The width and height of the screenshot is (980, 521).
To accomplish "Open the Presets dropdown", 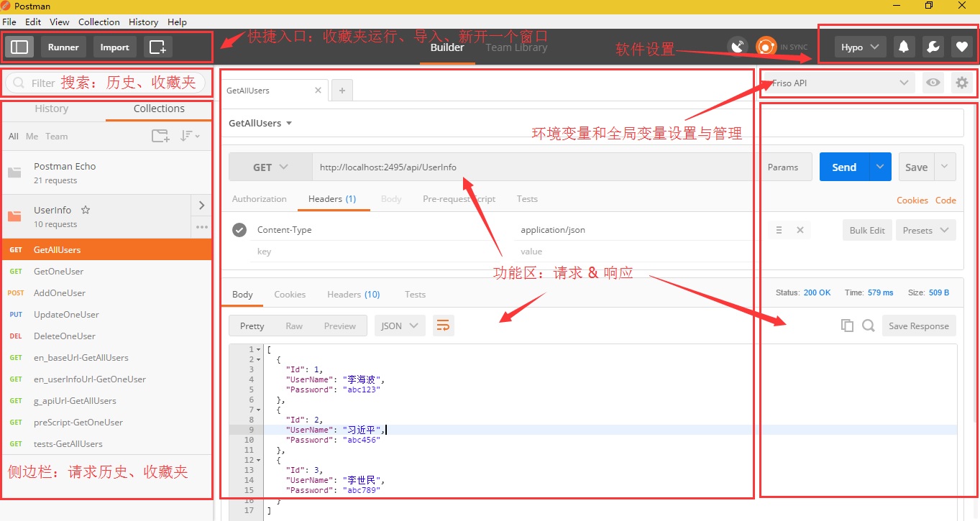I will (926, 231).
